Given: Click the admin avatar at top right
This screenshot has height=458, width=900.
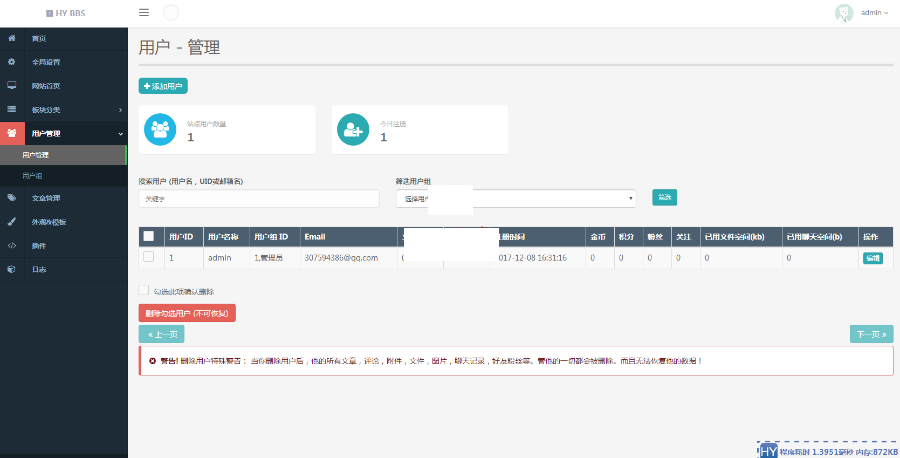Looking at the screenshot, I should (x=844, y=13).
